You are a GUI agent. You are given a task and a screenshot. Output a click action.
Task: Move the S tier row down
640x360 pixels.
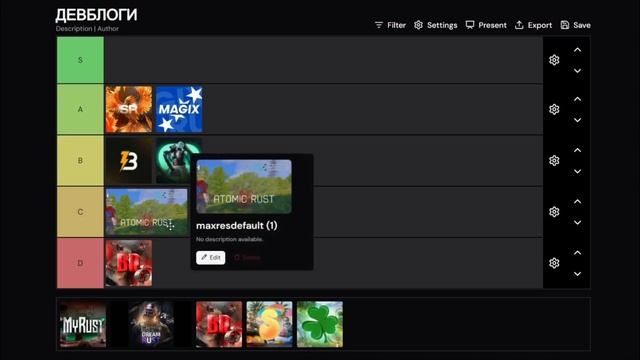[x=578, y=71]
